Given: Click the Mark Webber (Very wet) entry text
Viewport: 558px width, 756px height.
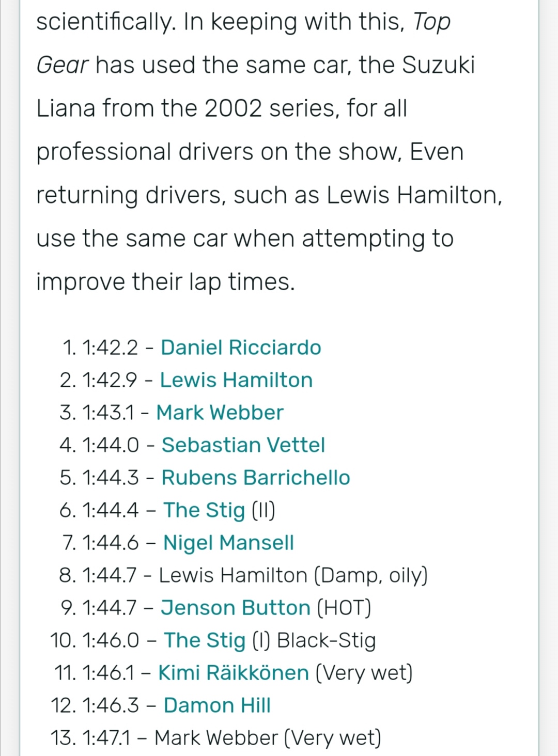Looking at the screenshot, I should [x=268, y=738].
